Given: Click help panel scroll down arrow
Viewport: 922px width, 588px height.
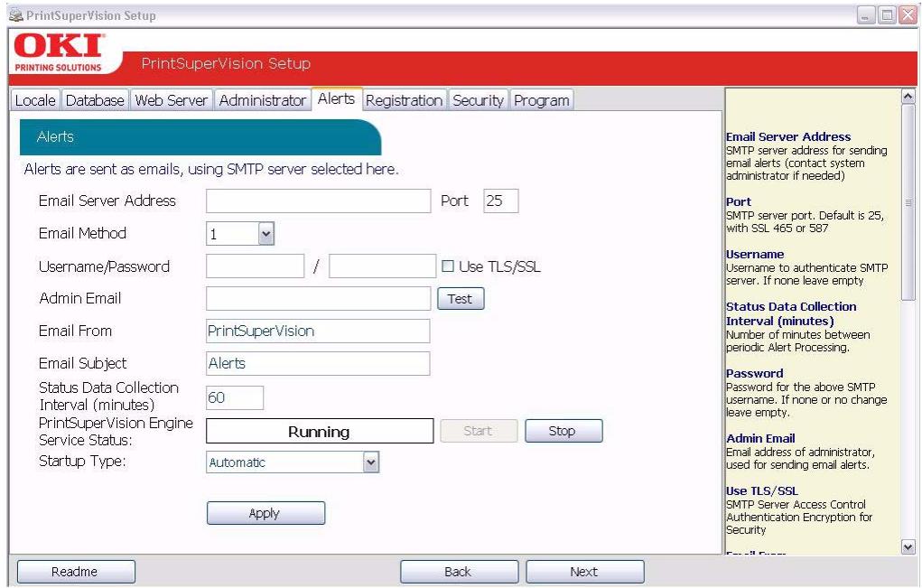Looking at the screenshot, I should (908, 546).
